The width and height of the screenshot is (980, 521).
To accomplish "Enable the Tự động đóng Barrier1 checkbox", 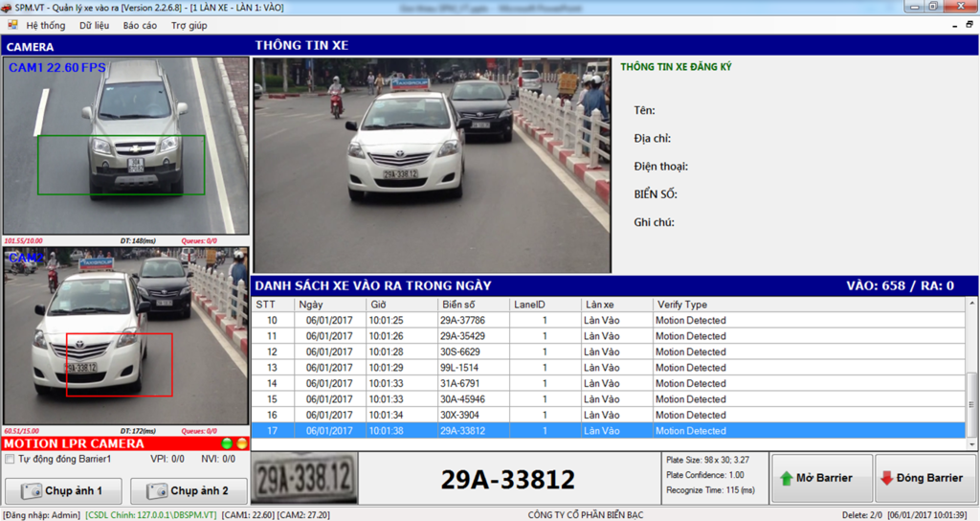I will pos(10,459).
